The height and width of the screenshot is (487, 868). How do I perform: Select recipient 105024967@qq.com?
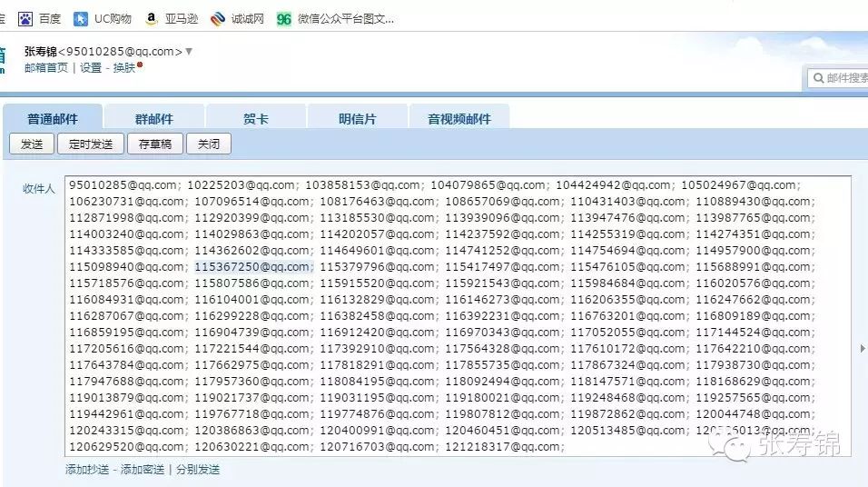[738, 185]
